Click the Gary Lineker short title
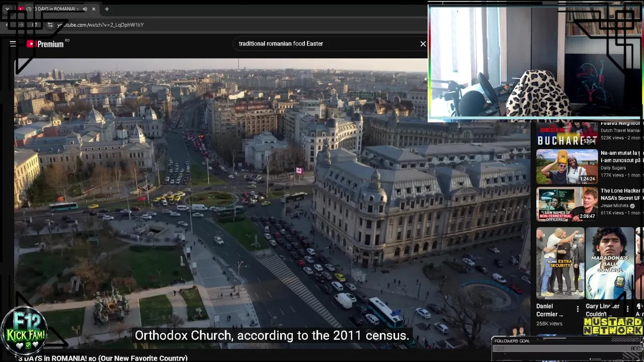This screenshot has height=362, width=644. [602, 310]
